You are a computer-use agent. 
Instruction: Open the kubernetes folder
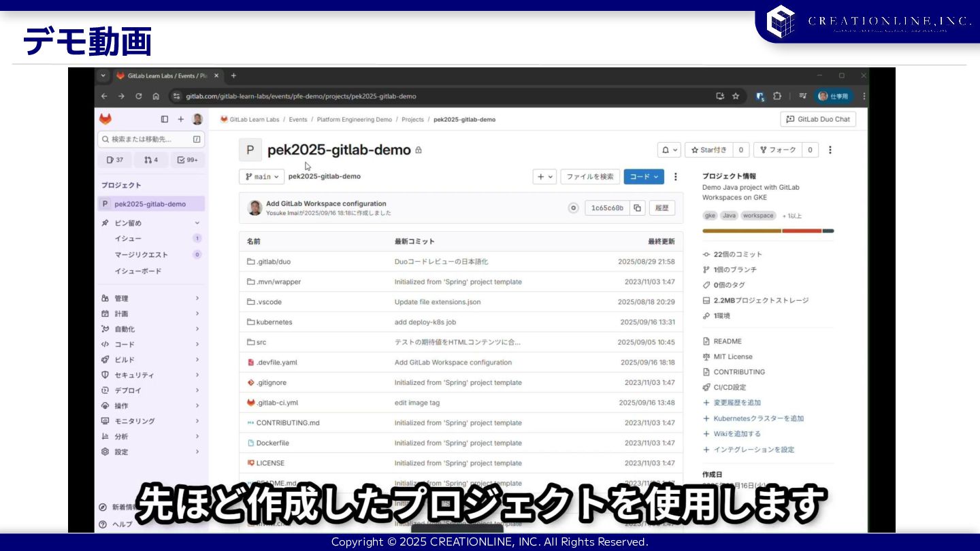tap(274, 322)
